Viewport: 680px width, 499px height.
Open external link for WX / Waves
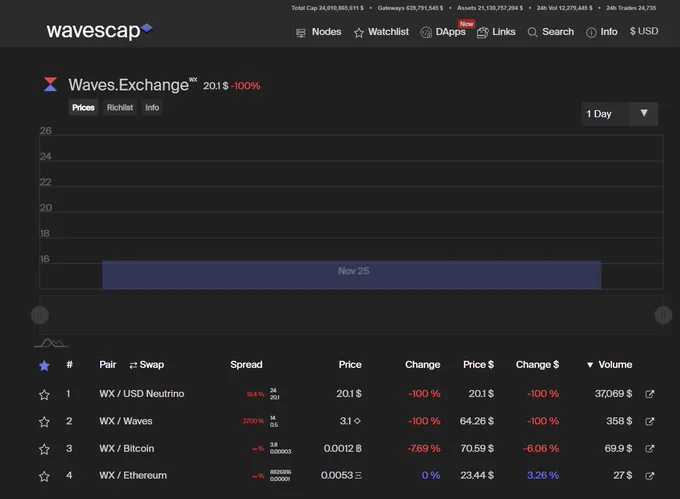pos(650,421)
